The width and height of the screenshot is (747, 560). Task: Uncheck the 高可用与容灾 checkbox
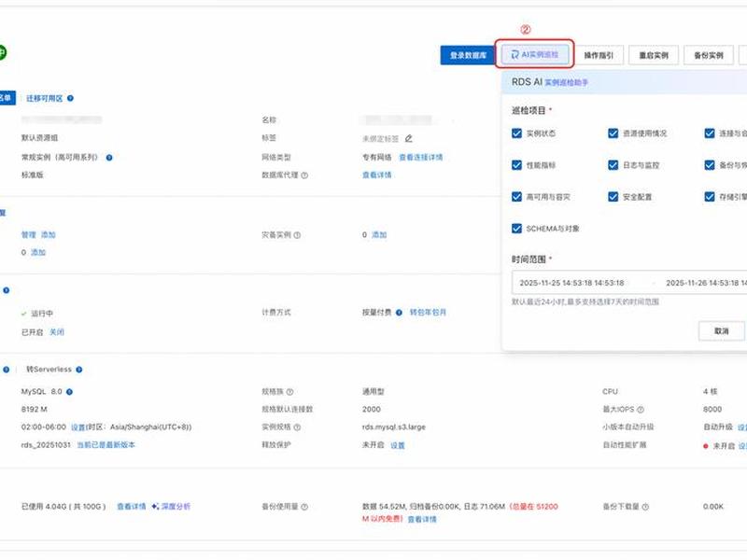[516, 197]
